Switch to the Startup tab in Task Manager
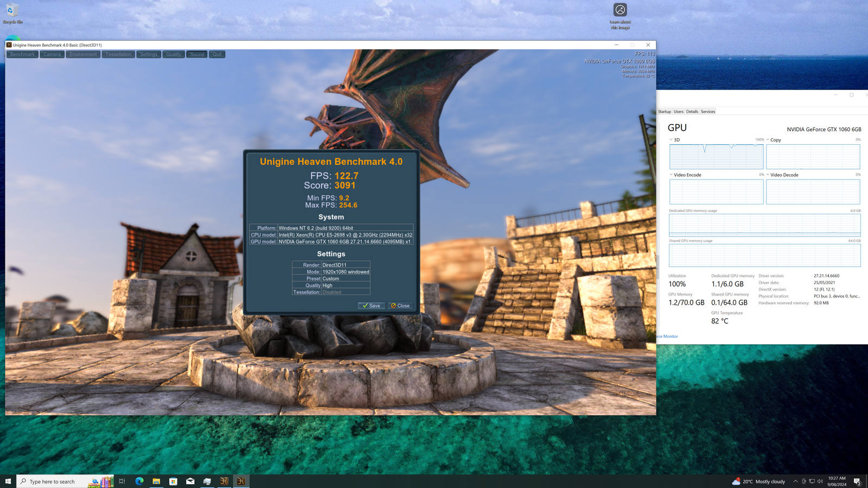 coord(665,112)
